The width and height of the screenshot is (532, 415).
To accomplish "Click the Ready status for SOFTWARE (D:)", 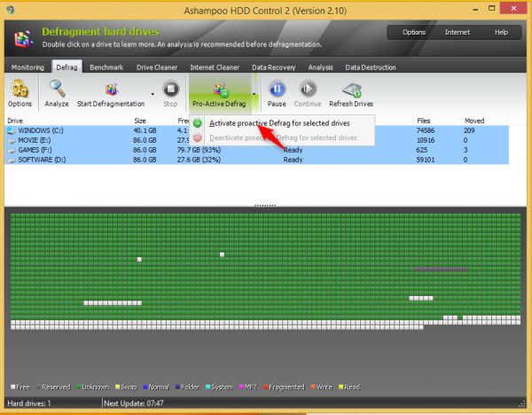I will 293,160.
